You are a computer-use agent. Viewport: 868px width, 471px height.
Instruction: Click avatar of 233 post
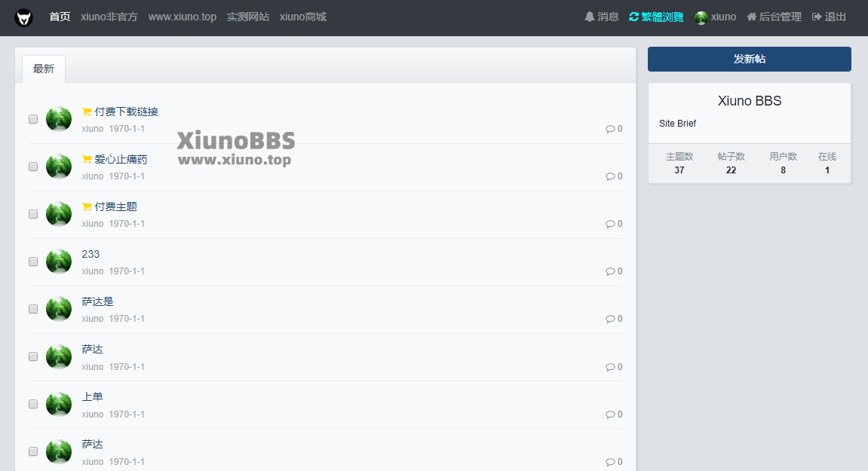(59, 261)
